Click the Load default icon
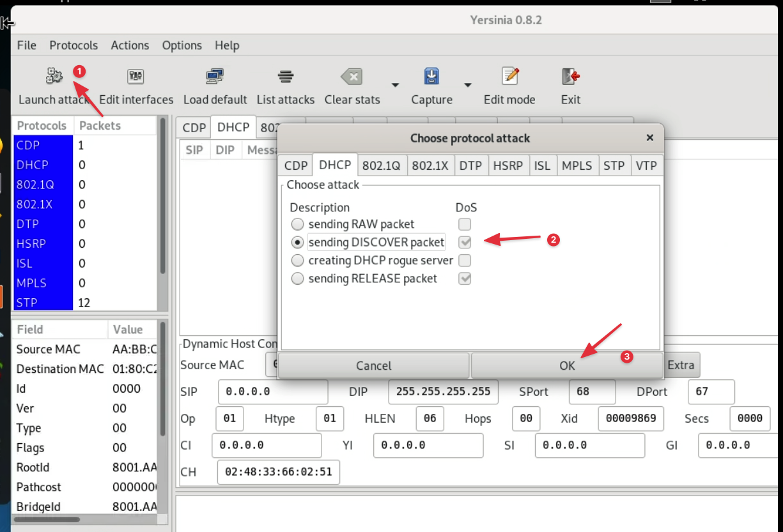This screenshot has width=783, height=532. (x=215, y=77)
